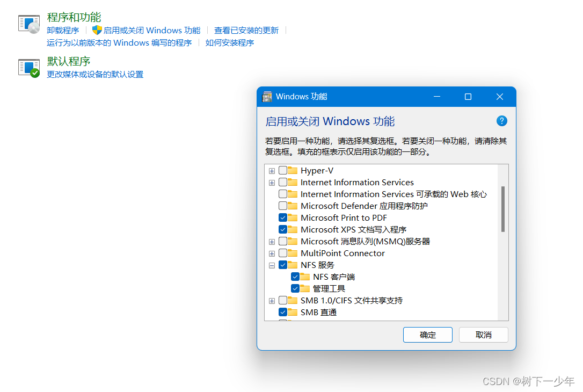583x392 pixels.
Task: Click the SMB 1.0/CIFS folder icon
Action: (293, 301)
